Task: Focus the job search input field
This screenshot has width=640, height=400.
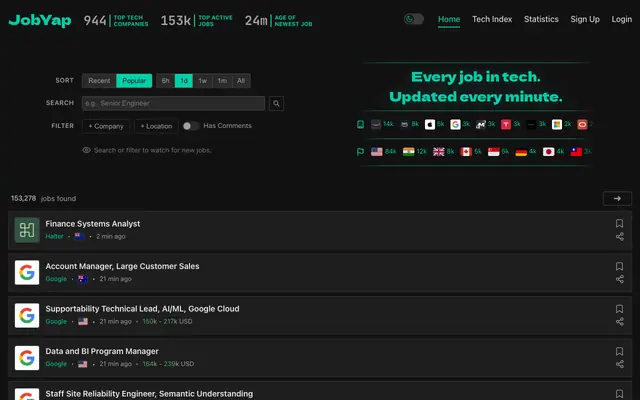Action: 173,103
